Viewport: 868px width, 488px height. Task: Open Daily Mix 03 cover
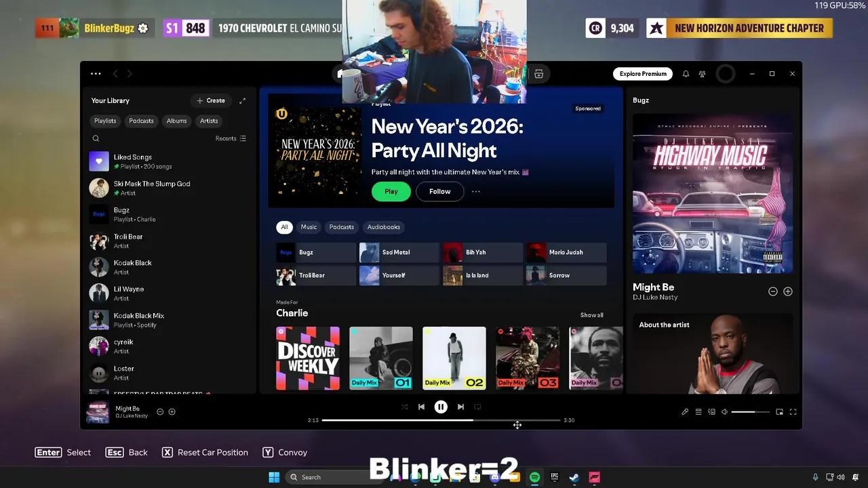528,359
